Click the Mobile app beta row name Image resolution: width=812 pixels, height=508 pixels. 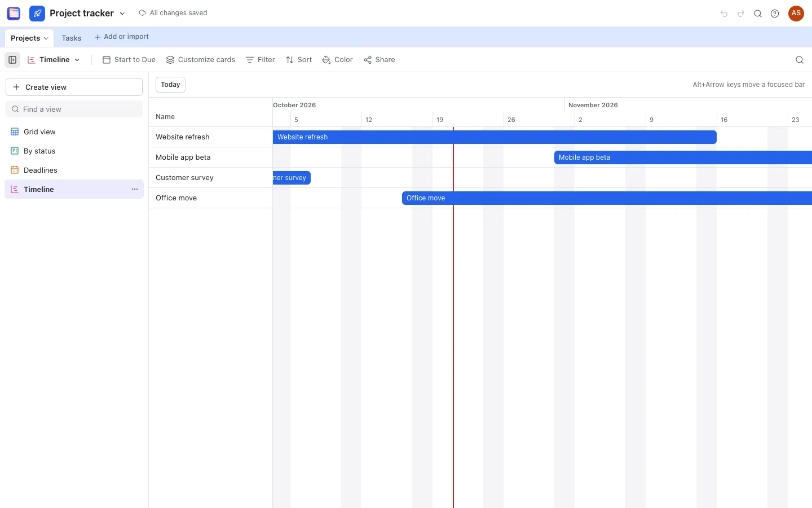[x=183, y=157]
